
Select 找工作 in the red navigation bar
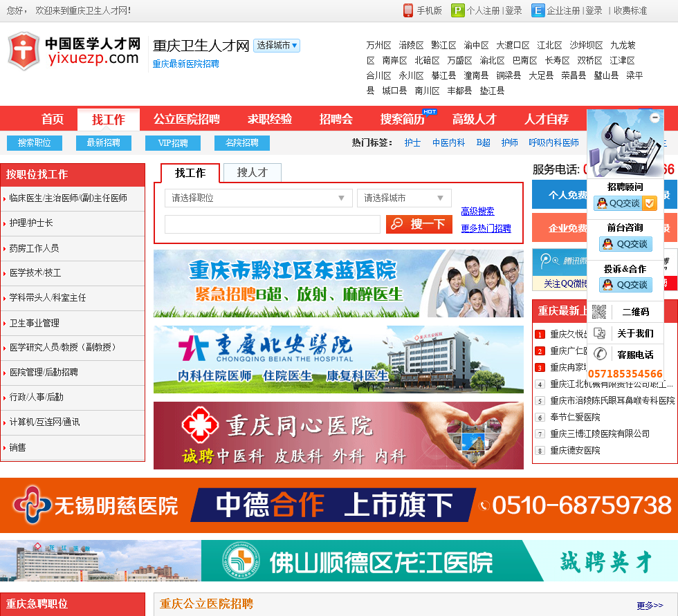(x=109, y=120)
